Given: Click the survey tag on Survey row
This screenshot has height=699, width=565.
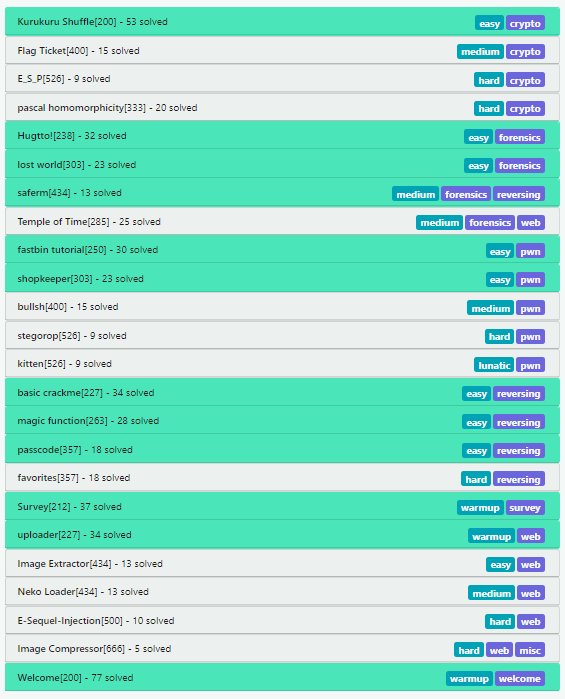Looking at the screenshot, I should tap(525, 508).
